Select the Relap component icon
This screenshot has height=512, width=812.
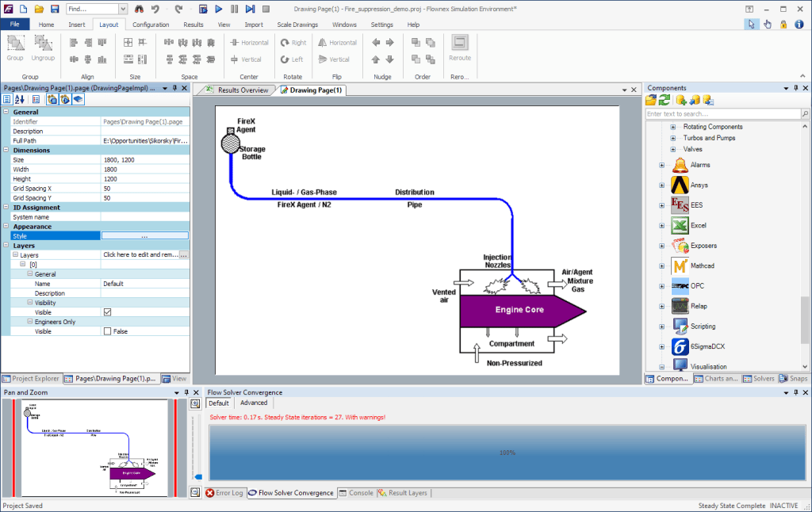(x=680, y=307)
